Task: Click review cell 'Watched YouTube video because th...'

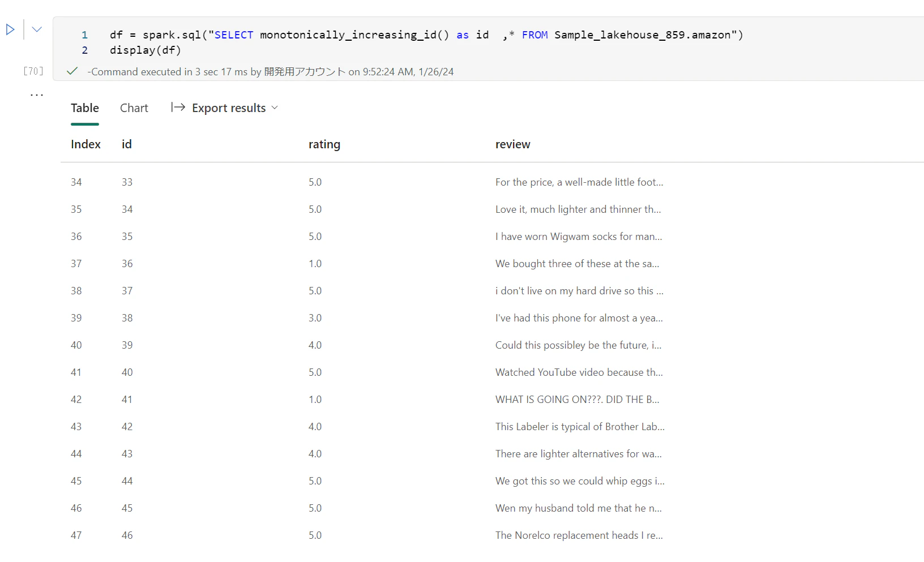Action: [579, 372]
